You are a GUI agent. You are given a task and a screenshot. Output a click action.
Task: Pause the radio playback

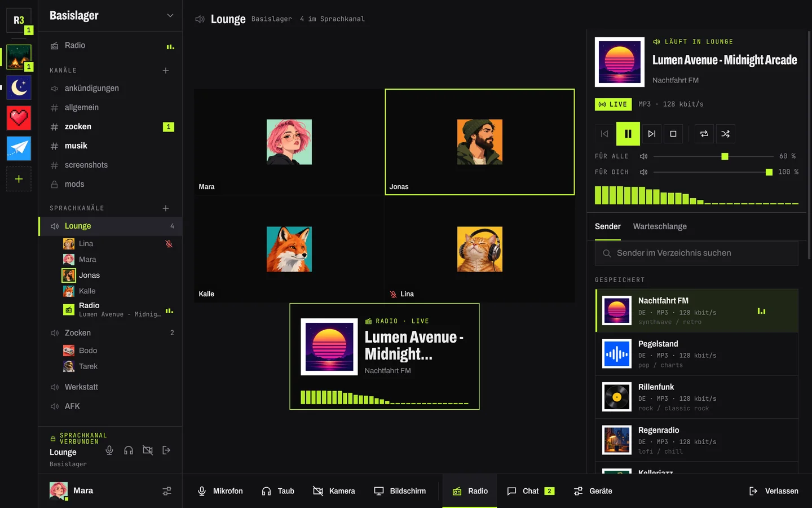pos(628,134)
